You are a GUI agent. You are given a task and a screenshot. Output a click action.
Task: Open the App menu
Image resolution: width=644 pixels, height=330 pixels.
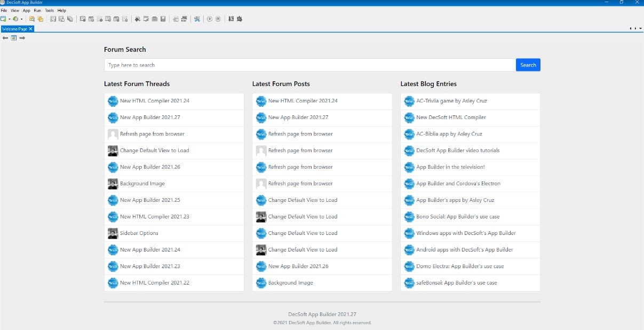pos(27,11)
